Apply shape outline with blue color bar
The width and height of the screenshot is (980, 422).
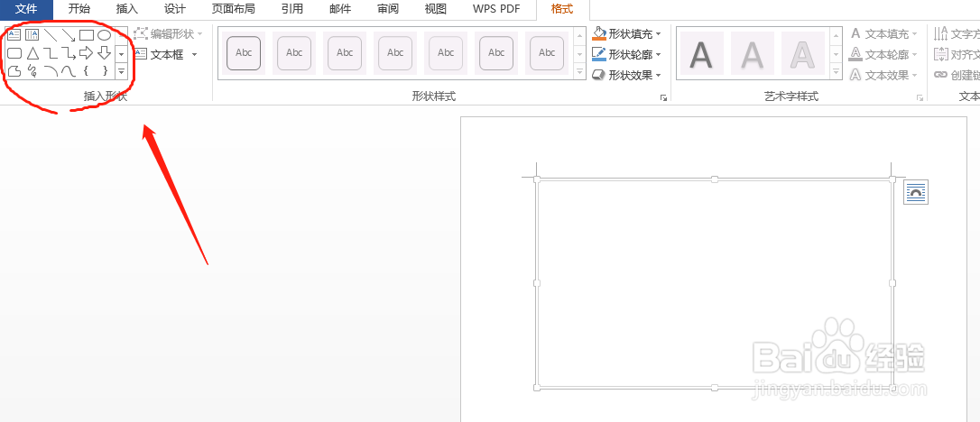[599, 54]
